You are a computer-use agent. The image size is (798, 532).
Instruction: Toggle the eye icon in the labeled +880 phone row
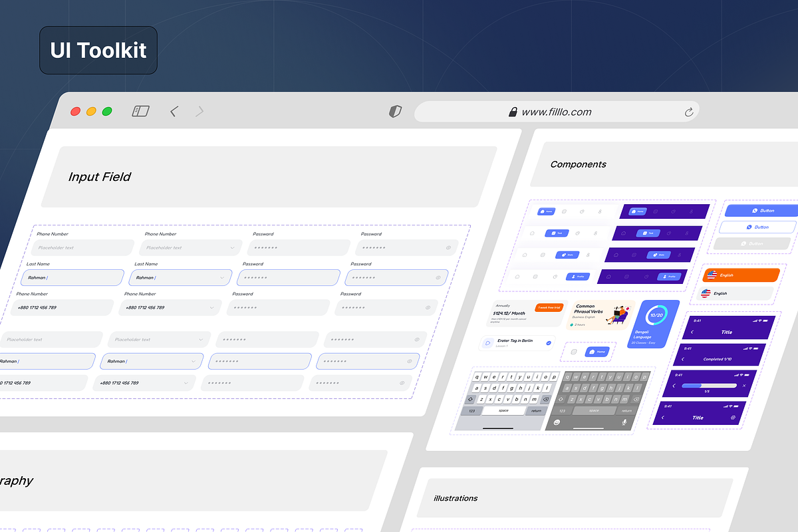point(428,307)
